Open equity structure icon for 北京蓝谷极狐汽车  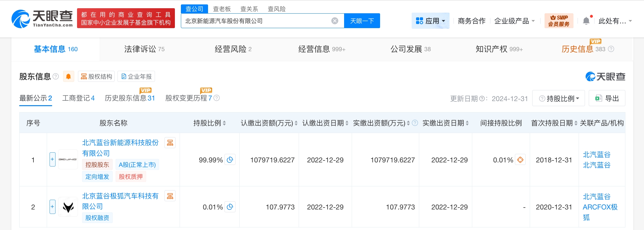click(x=170, y=196)
